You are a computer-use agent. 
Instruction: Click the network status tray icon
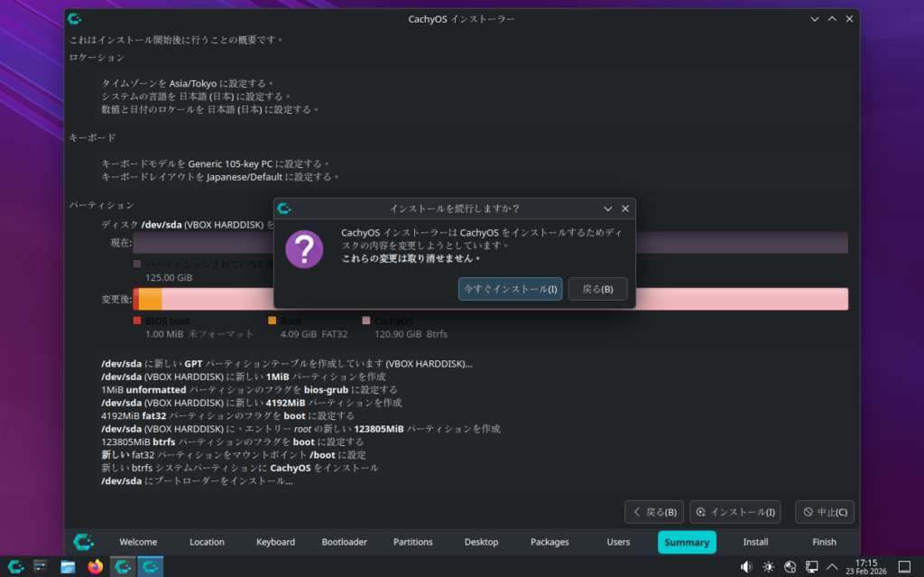tap(811, 566)
